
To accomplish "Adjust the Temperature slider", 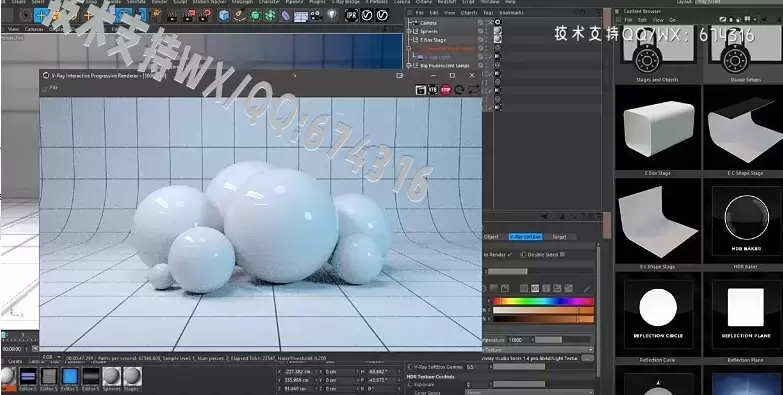I will pyautogui.click(x=563, y=340).
